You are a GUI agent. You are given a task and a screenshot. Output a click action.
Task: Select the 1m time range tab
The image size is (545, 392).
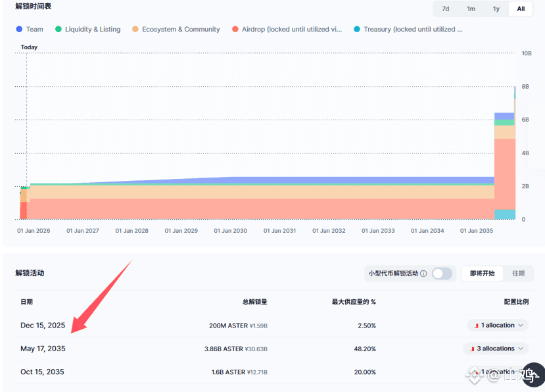(471, 9)
